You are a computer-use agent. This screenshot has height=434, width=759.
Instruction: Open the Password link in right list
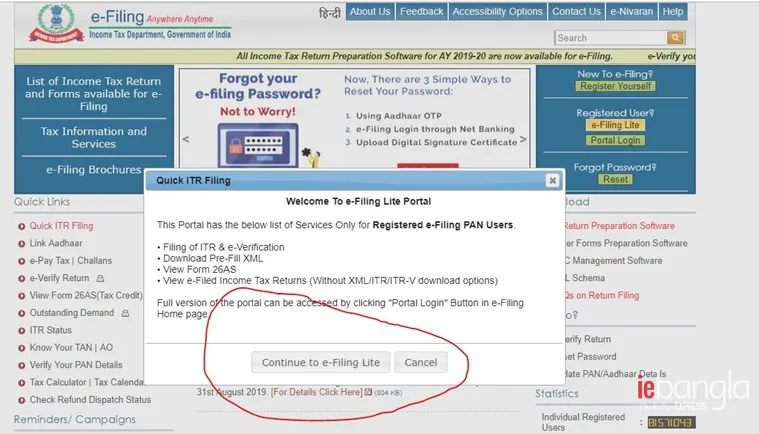click(591, 357)
